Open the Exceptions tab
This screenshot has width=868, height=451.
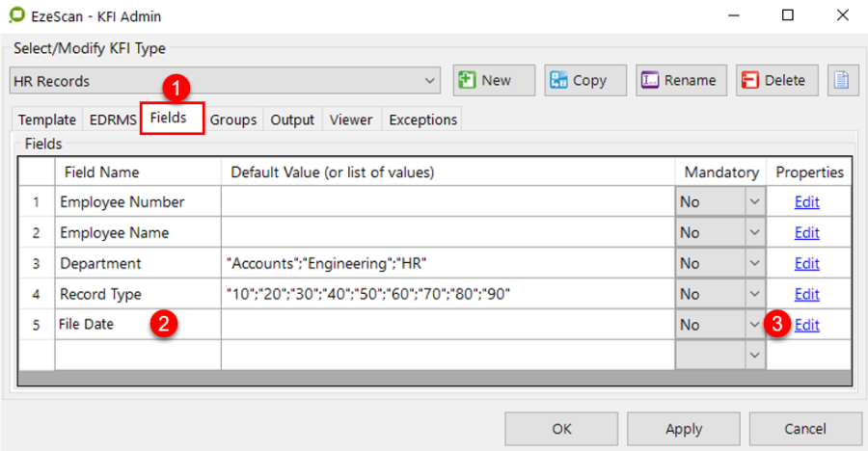tap(421, 119)
